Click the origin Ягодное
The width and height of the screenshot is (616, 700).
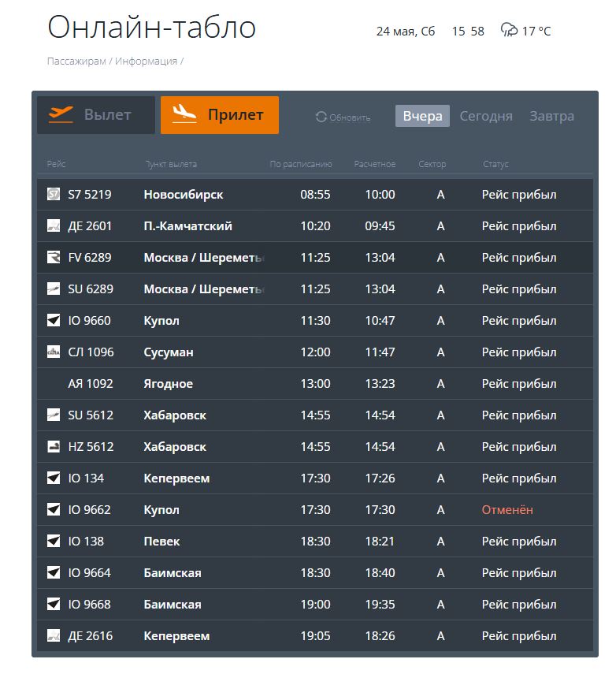tap(168, 383)
